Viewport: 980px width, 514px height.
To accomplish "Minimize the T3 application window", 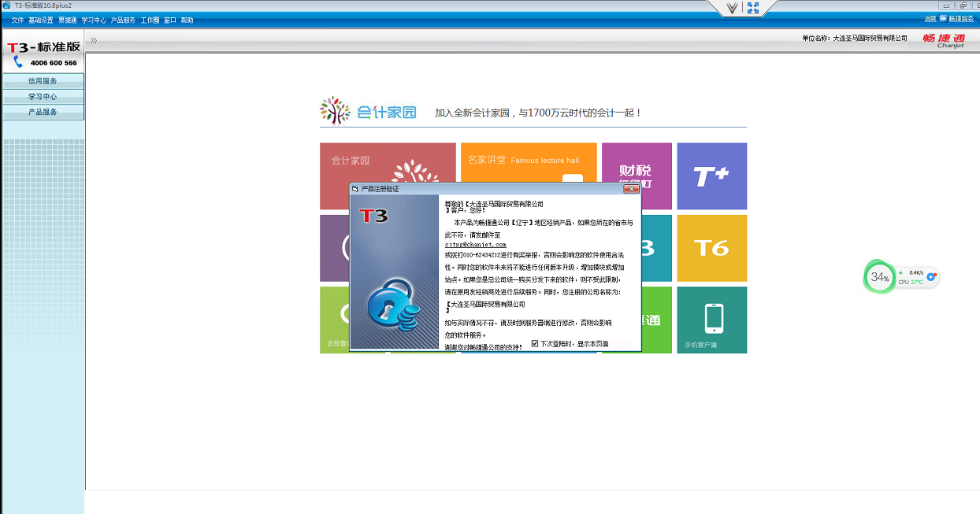I will click(x=948, y=6).
